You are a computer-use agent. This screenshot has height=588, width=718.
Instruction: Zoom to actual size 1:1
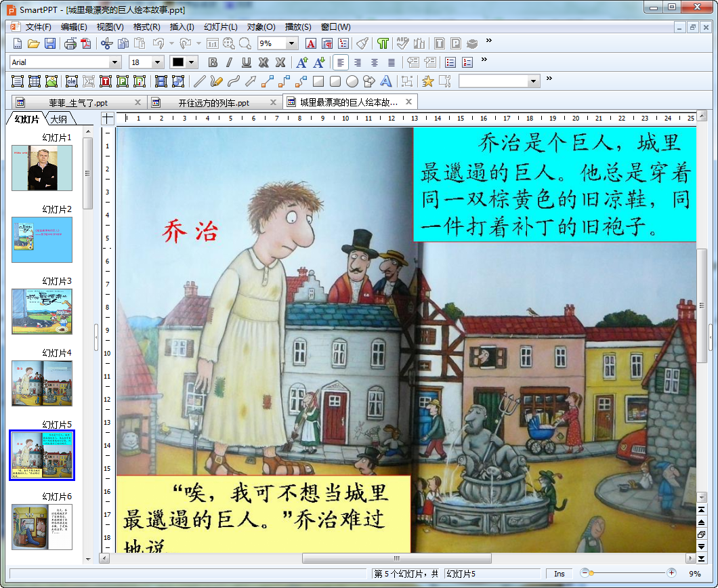click(213, 43)
